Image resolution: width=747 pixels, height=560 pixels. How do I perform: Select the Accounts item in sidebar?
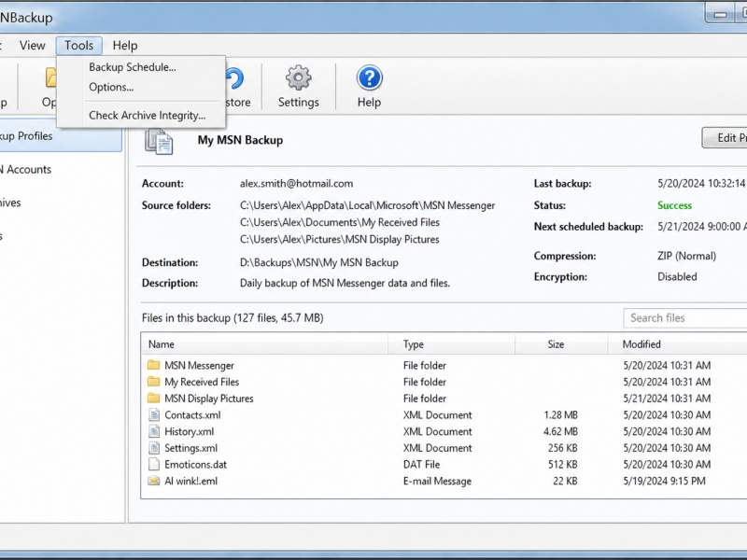click(26, 170)
